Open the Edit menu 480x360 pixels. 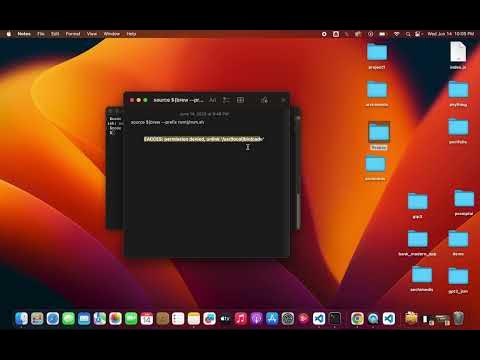(55, 34)
